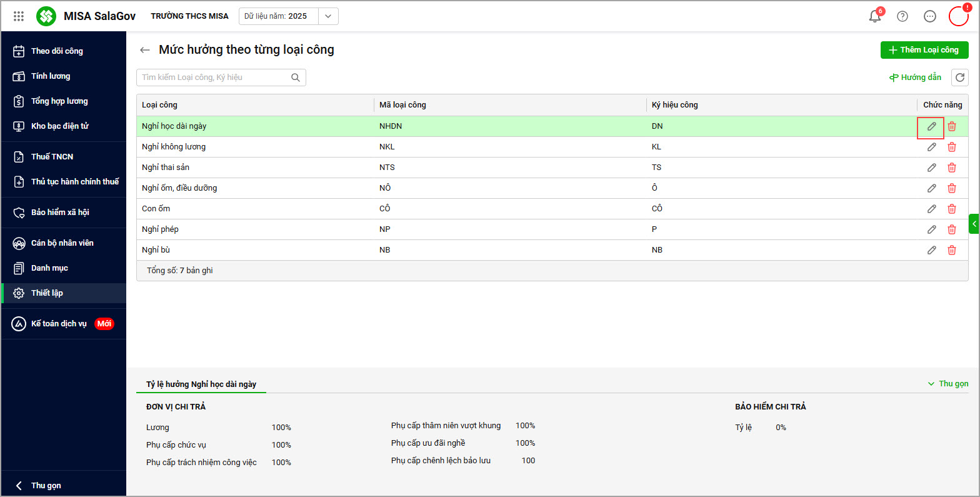Click the search magnifier icon

click(296, 78)
